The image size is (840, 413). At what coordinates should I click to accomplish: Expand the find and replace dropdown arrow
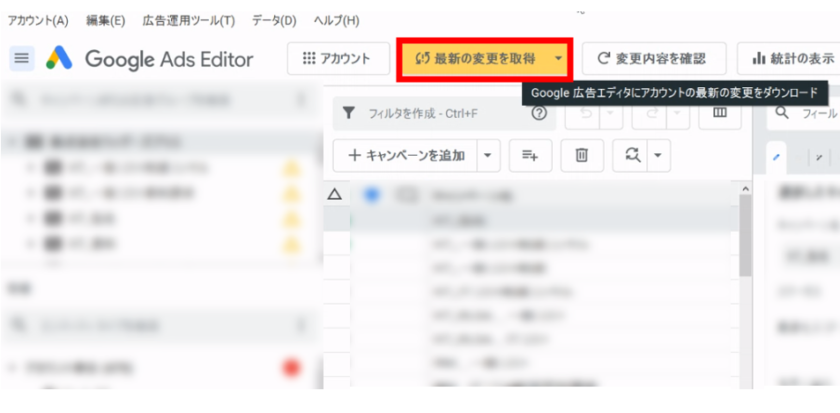(x=658, y=155)
